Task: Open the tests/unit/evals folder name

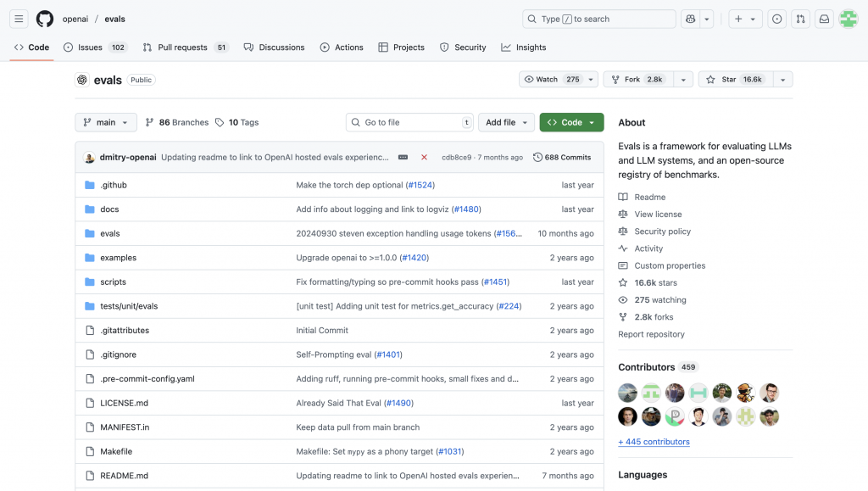Action: click(129, 306)
